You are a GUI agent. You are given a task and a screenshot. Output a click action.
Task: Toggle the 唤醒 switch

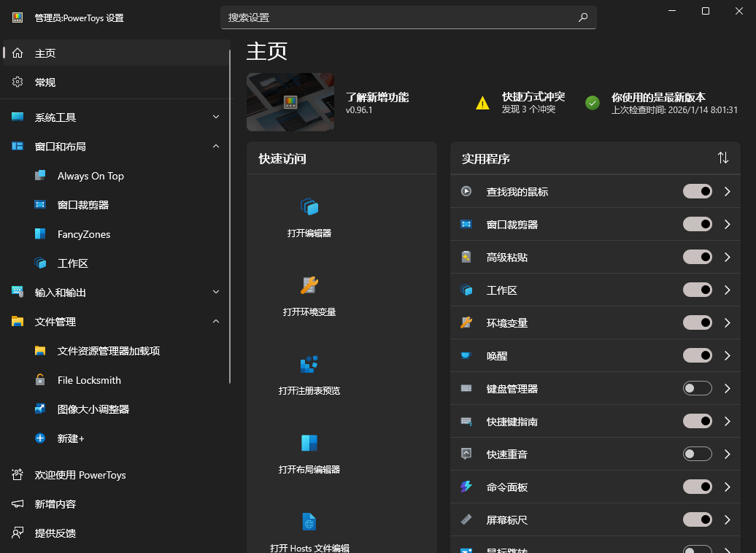point(697,355)
